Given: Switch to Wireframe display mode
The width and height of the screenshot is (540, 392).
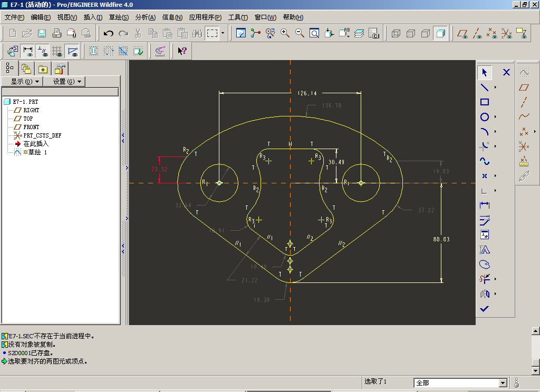Looking at the screenshot, I should [396, 33].
